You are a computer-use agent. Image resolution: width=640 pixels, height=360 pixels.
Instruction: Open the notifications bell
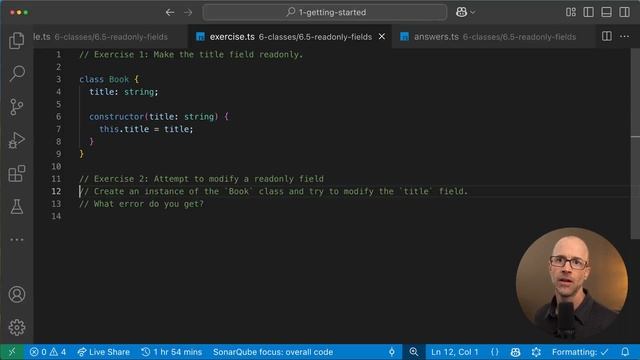click(x=625, y=352)
